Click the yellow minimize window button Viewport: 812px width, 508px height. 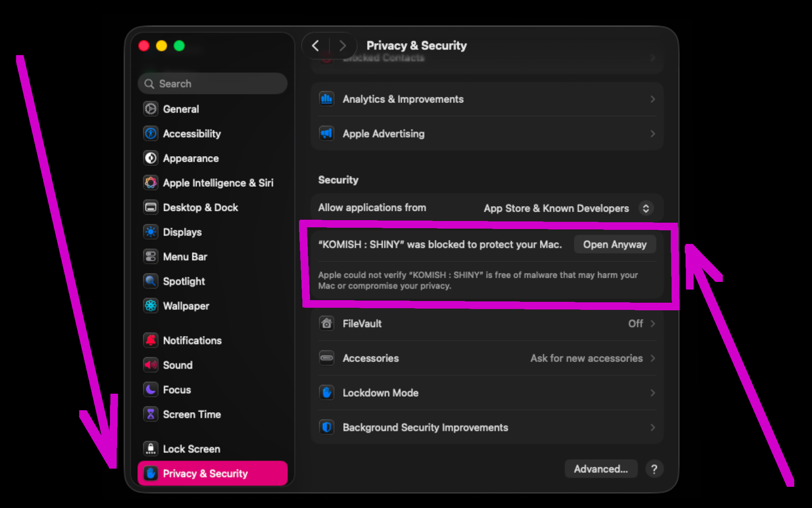pyautogui.click(x=161, y=46)
